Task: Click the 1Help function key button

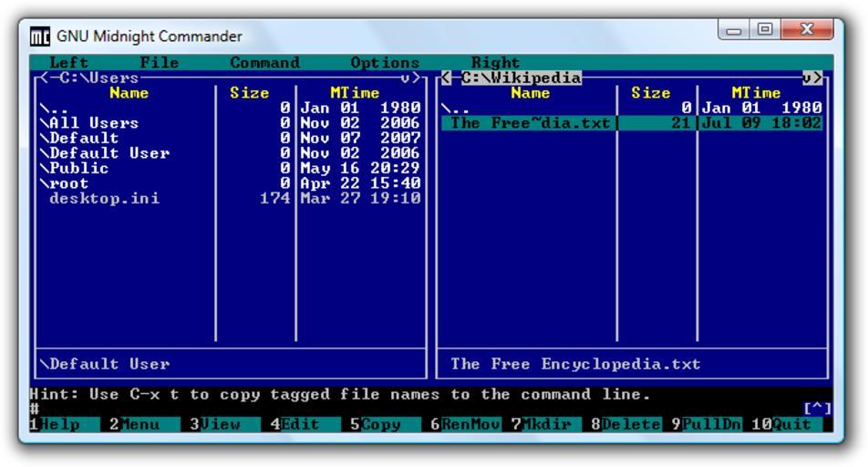Action: [65, 424]
